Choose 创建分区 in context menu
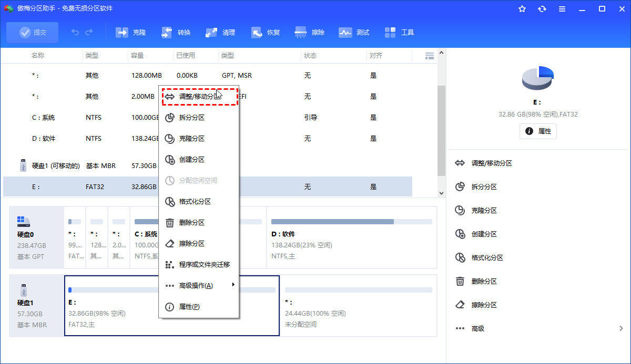Viewport: 631px width, 364px height. tap(199, 160)
